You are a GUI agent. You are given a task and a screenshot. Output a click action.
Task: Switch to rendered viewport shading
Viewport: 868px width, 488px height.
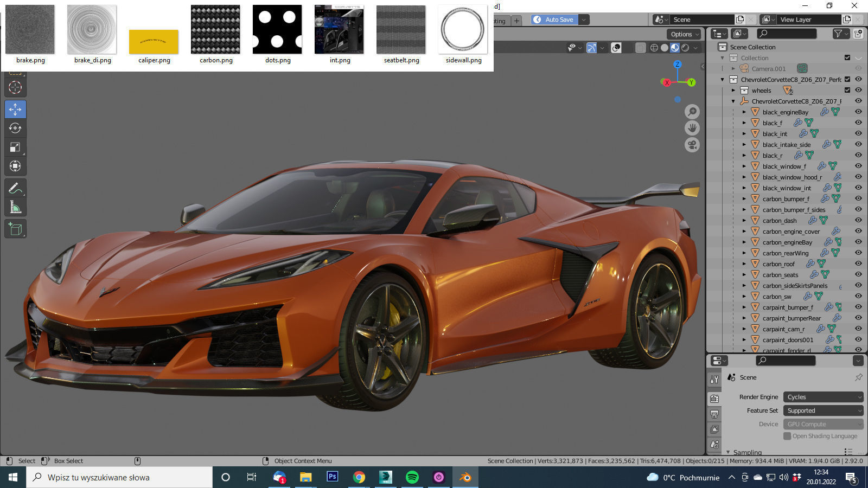point(685,48)
